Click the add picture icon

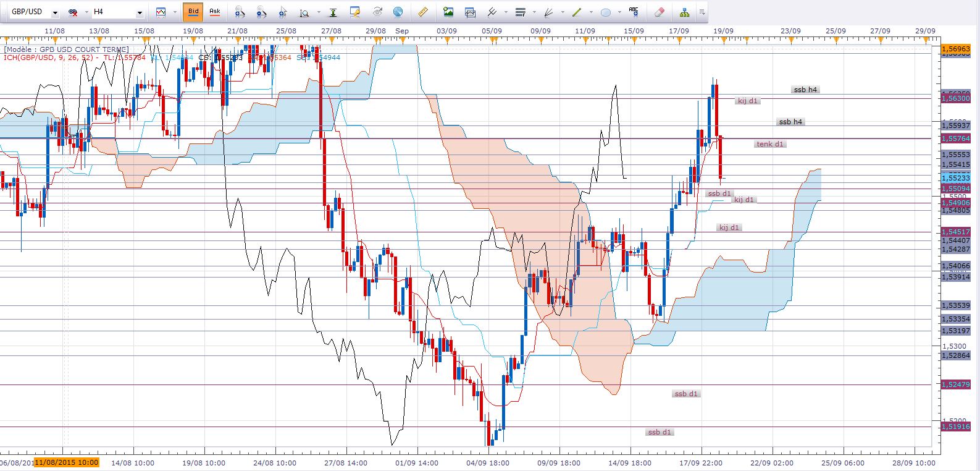click(448, 12)
